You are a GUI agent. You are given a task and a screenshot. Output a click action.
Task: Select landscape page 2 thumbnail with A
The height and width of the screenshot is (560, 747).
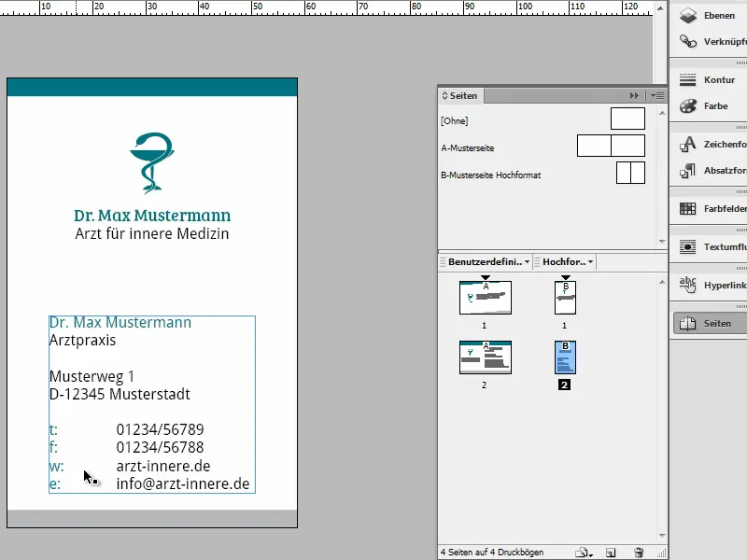(486, 357)
